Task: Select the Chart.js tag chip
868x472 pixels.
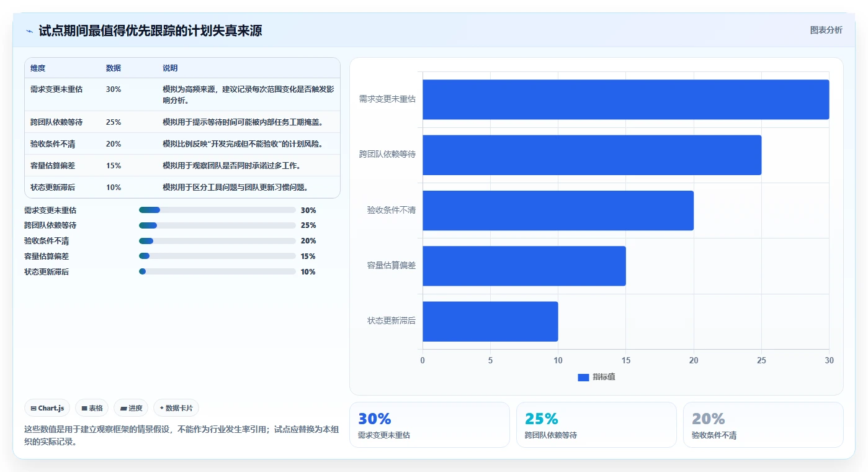Action: pyautogui.click(x=47, y=408)
